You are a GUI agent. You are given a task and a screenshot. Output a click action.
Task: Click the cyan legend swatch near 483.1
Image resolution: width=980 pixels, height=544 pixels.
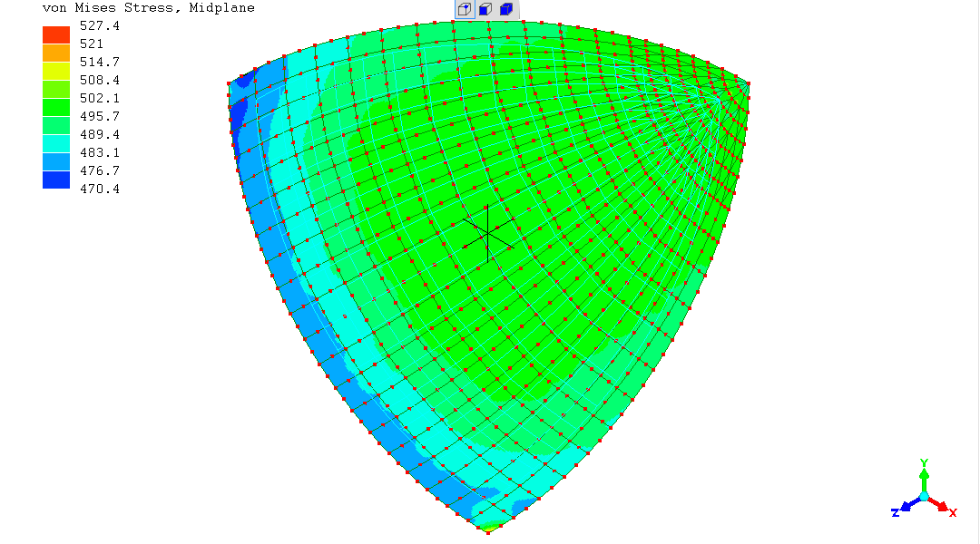click(55, 143)
